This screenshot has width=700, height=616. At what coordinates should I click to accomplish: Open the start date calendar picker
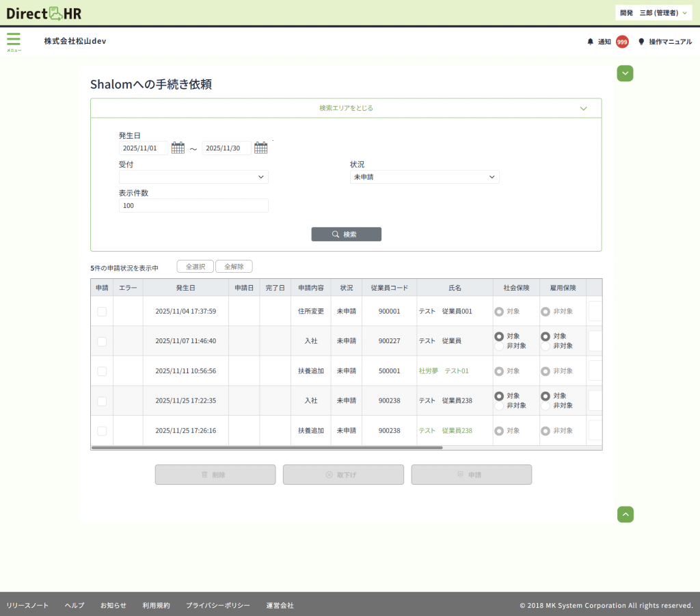pos(178,148)
